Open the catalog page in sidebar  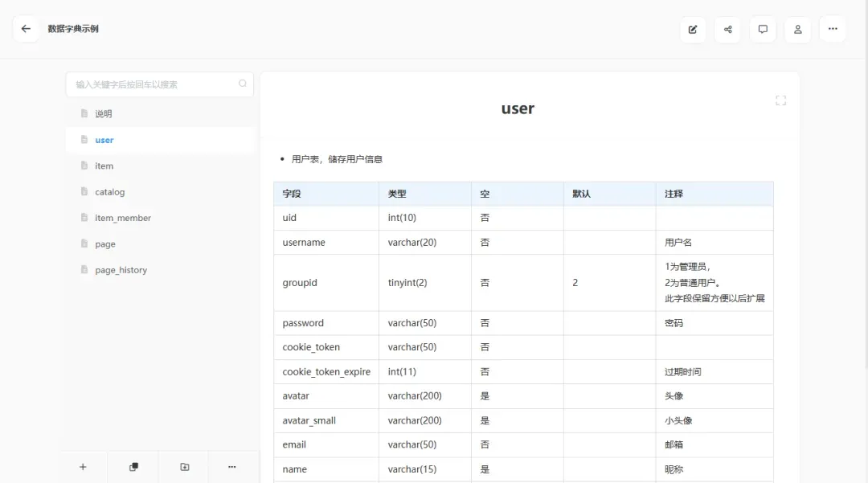(x=110, y=192)
